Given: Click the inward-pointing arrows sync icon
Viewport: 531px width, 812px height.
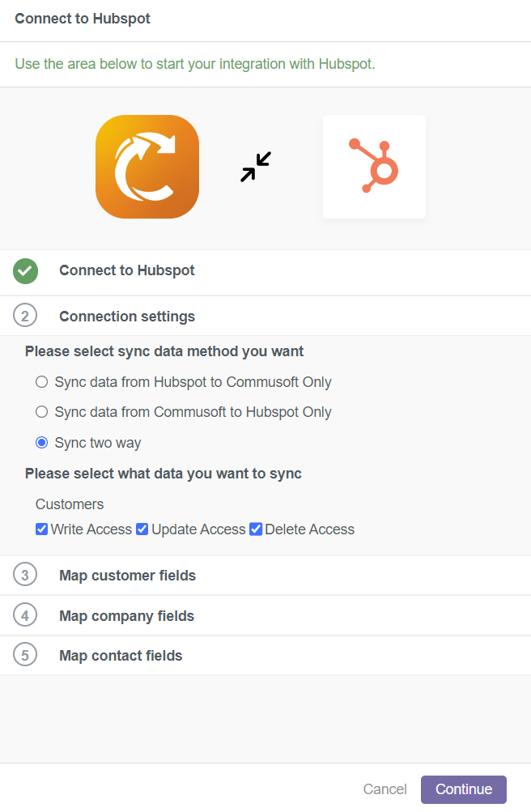Looking at the screenshot, I should tap(256, 167).
